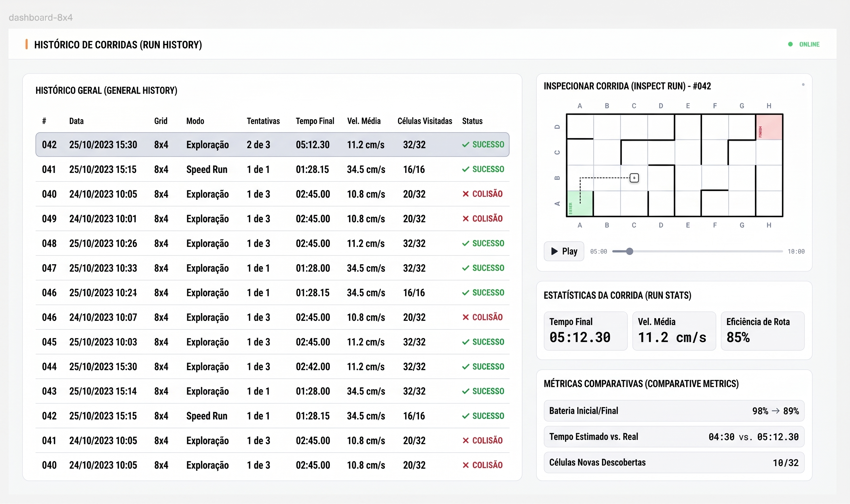Image resolution: width=850 pixels, height=504 pixels.
Task: Click the Eficiência de Rota stat card
Action: click(x=763, y=331)
